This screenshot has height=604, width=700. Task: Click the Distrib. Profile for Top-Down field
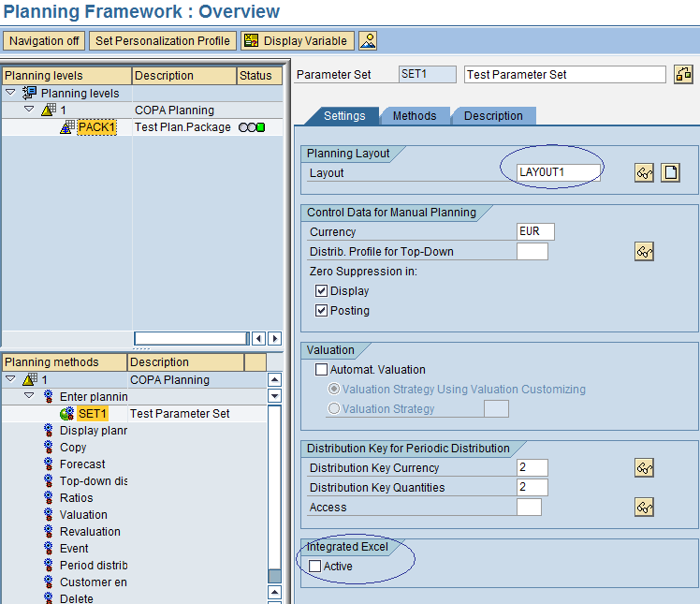pyautogui.click(x=532, y=252)
